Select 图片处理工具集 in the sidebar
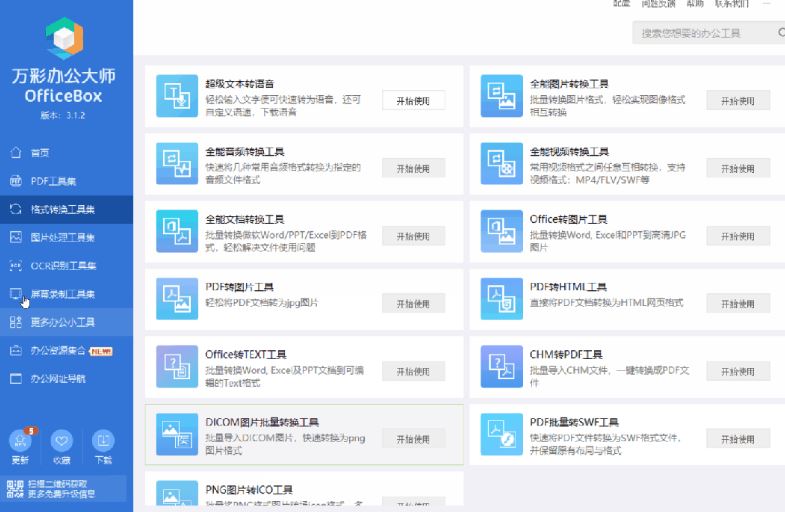785x512 pixels. tap(62, 238)
